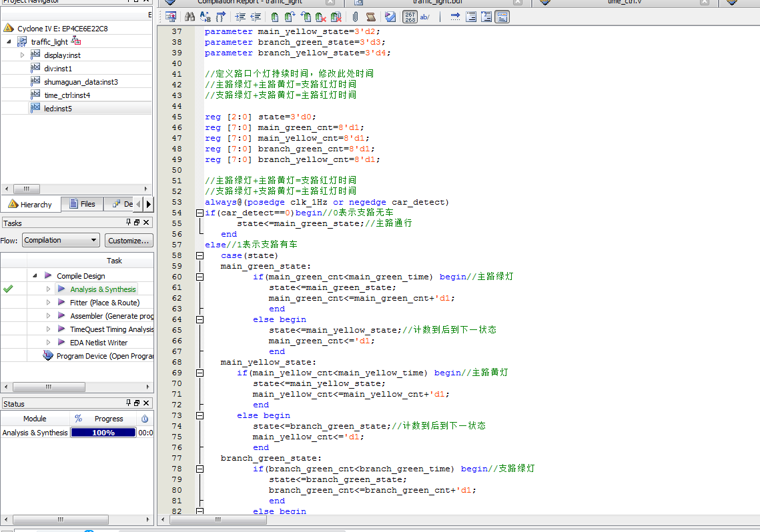
Task: Click the Analysis & Synthesis 100% progress bar
Action: [103, 433]
